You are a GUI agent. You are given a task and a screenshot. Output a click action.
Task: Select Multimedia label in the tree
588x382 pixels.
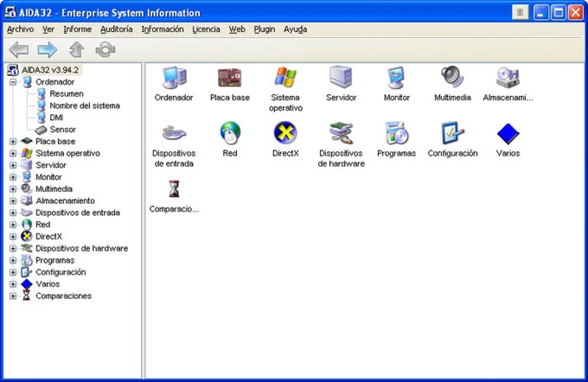click(54, 189)
